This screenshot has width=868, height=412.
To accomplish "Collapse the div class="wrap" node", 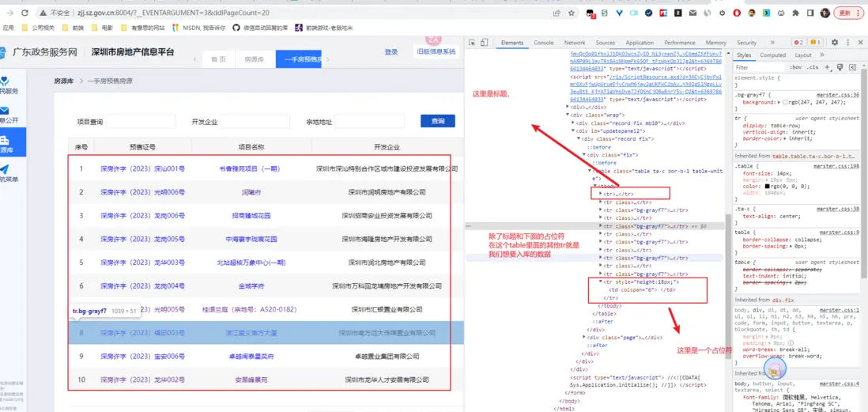I will pyautogui.click(x=568, y=115).
